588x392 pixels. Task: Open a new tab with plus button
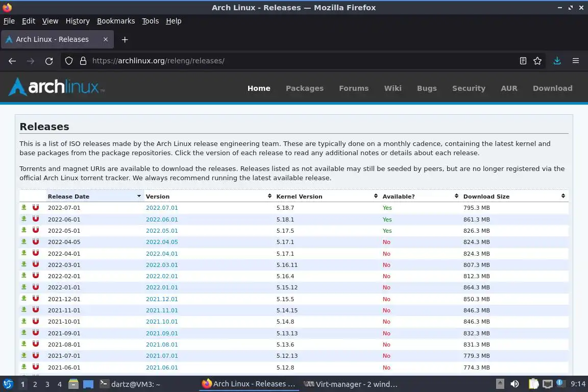click(125, 39)
